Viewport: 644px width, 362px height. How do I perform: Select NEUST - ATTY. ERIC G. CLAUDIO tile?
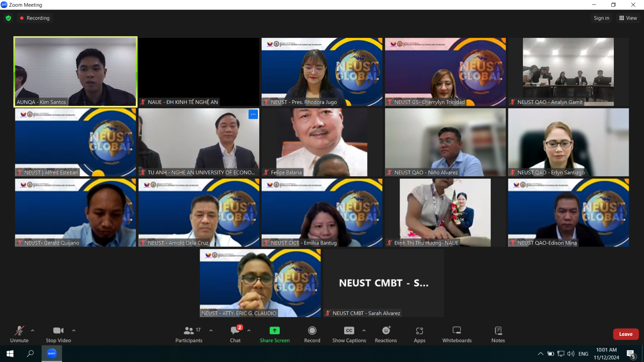click(x=260, y=283)
